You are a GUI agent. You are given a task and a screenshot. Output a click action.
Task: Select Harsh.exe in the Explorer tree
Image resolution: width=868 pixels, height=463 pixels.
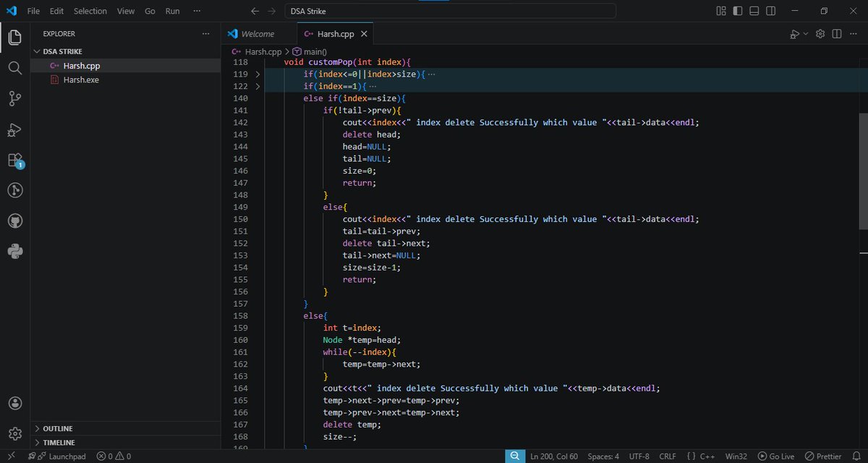(126, 80)
